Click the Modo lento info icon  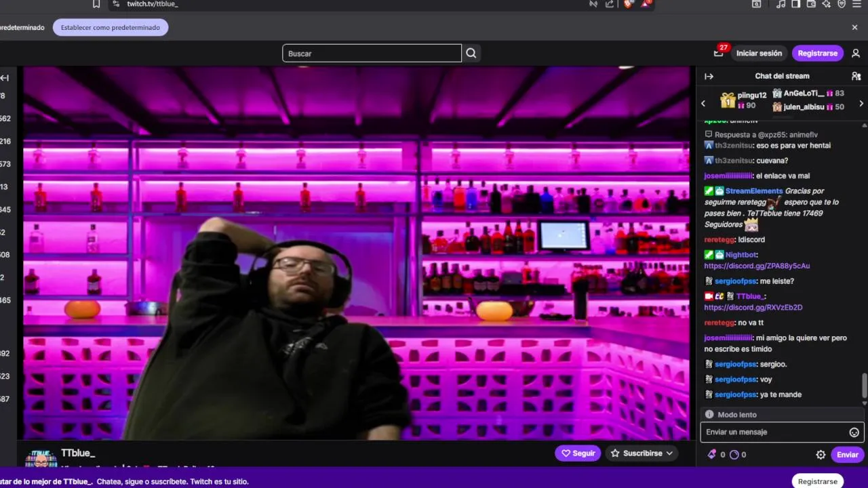709,414
